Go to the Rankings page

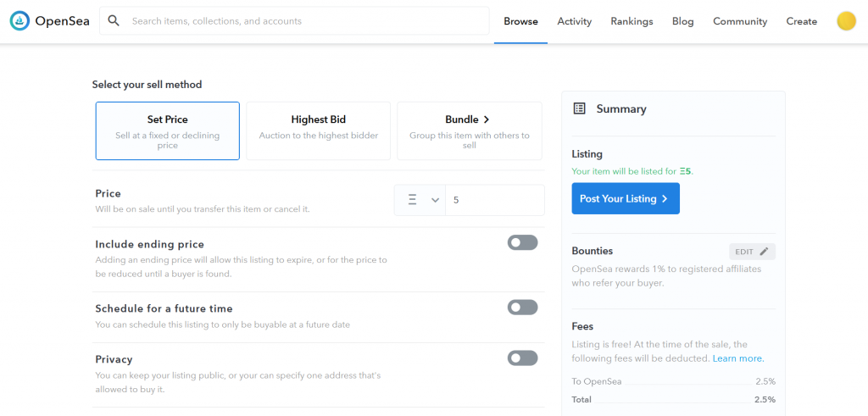tap(632, 21)
